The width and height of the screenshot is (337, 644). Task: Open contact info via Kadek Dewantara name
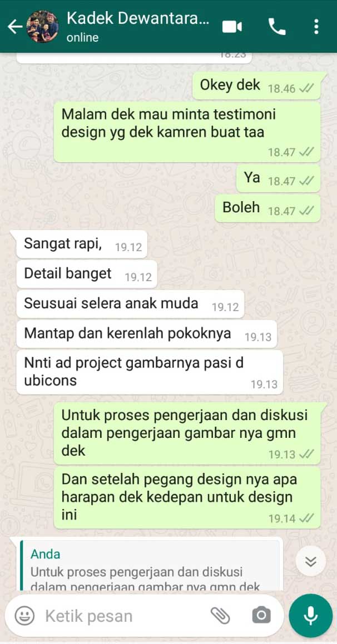point(138,18)
